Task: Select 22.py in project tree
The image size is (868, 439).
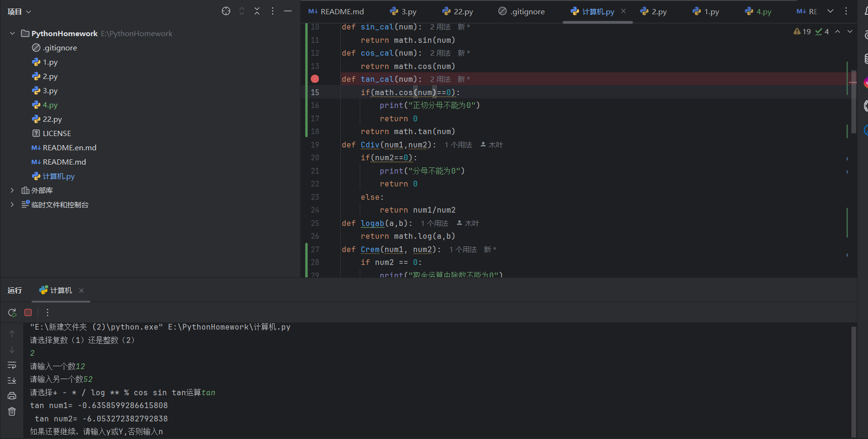Action: click(47, 119)
